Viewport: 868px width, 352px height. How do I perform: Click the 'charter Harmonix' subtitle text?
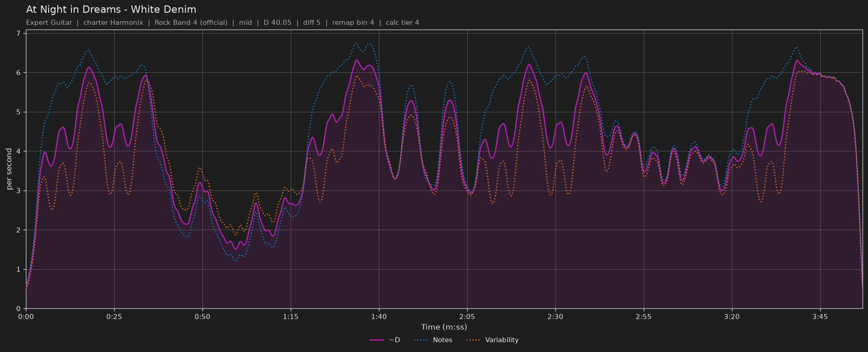tap(113, 22)
